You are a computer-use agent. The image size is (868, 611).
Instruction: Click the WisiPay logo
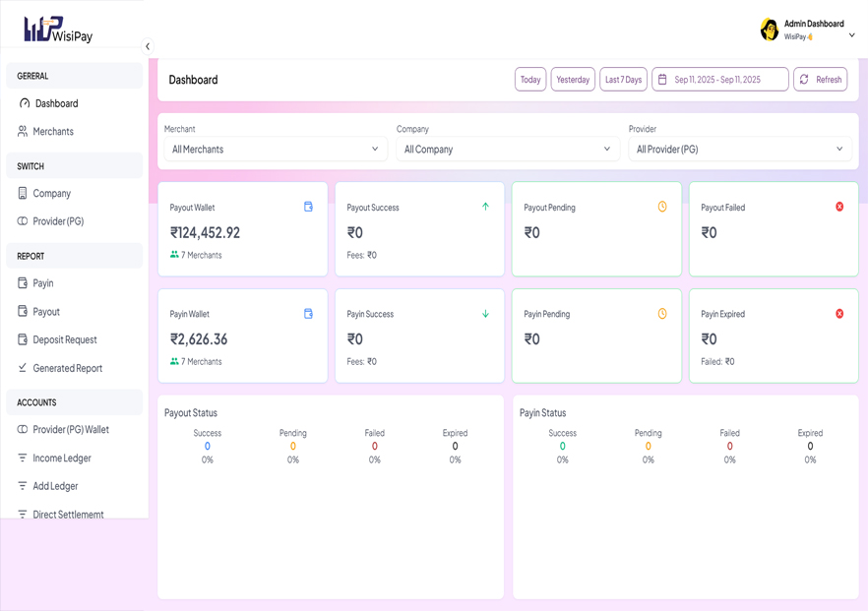[x=58, y=30]
